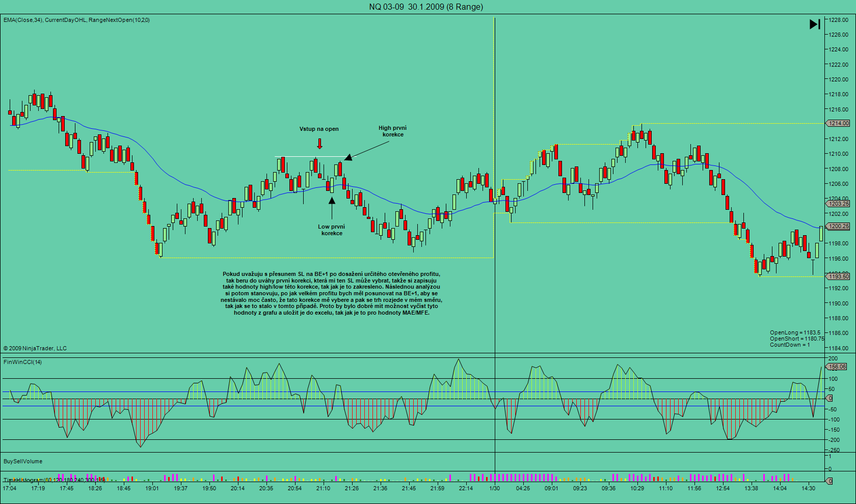Click the 1196.00 price axis label
The image size is (856, 504).
coord(839,259)
